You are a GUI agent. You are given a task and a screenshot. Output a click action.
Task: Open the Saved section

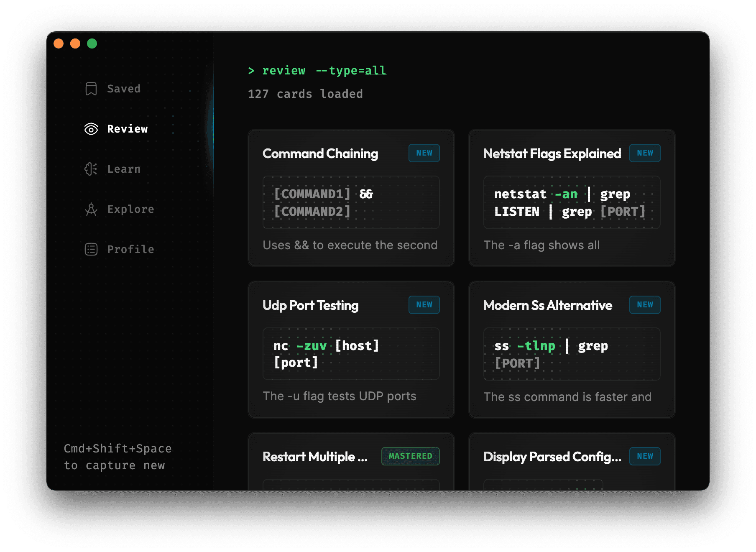click(x=123, y=89)
